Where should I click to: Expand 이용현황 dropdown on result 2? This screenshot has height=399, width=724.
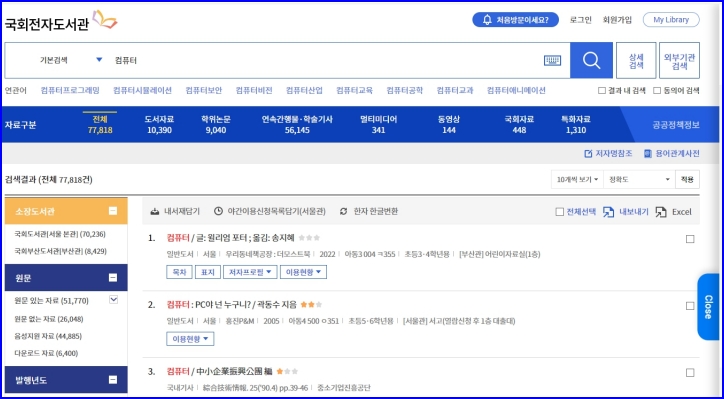pos(190,339)
